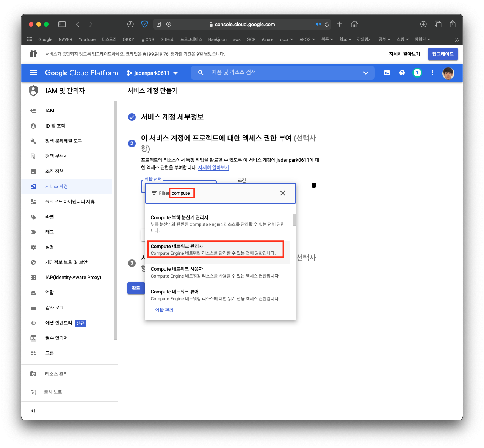484x448 pixels.
Task: Open the 취준 bookmarks folder dropdown
Action: 327,39
